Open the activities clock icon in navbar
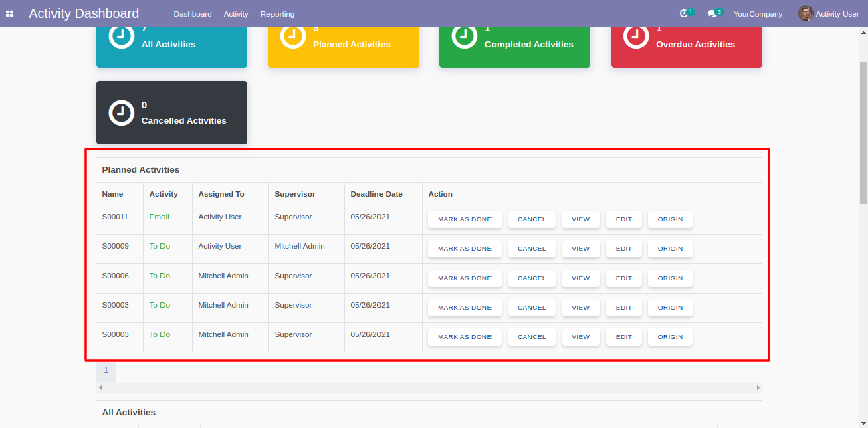This screenshot has width=868, height=428. point(683,14)
